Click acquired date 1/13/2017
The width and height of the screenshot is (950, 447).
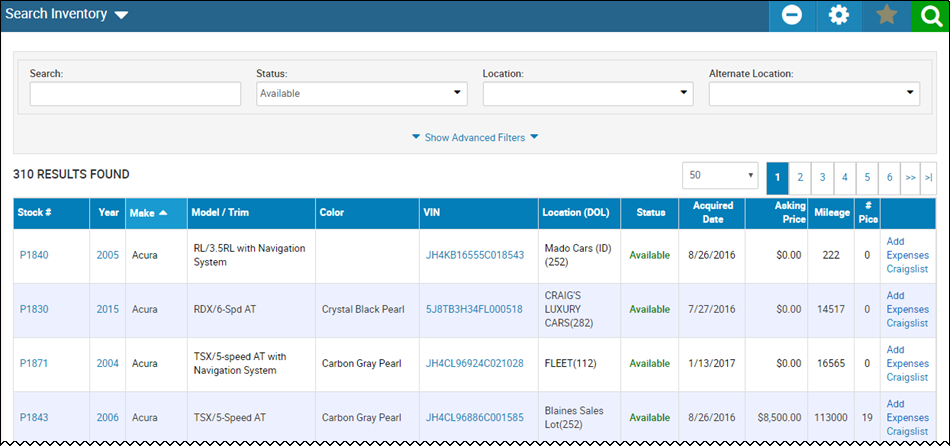pyautogui.click(x=712, y=363)
